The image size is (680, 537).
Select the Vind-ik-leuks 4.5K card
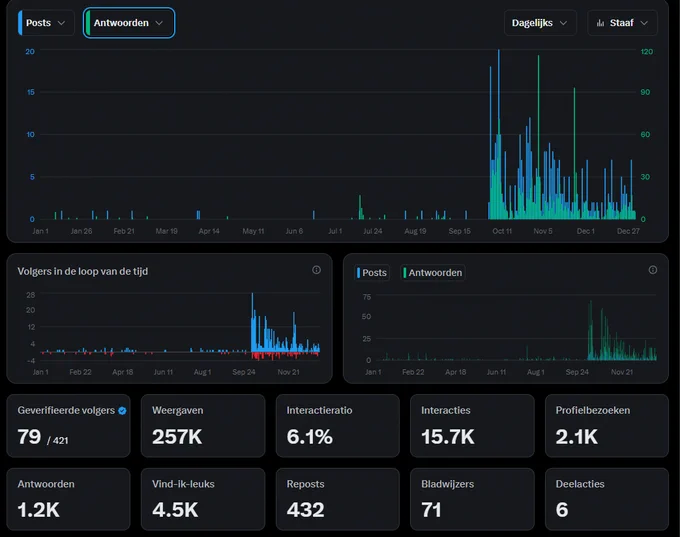coord(203,499)
